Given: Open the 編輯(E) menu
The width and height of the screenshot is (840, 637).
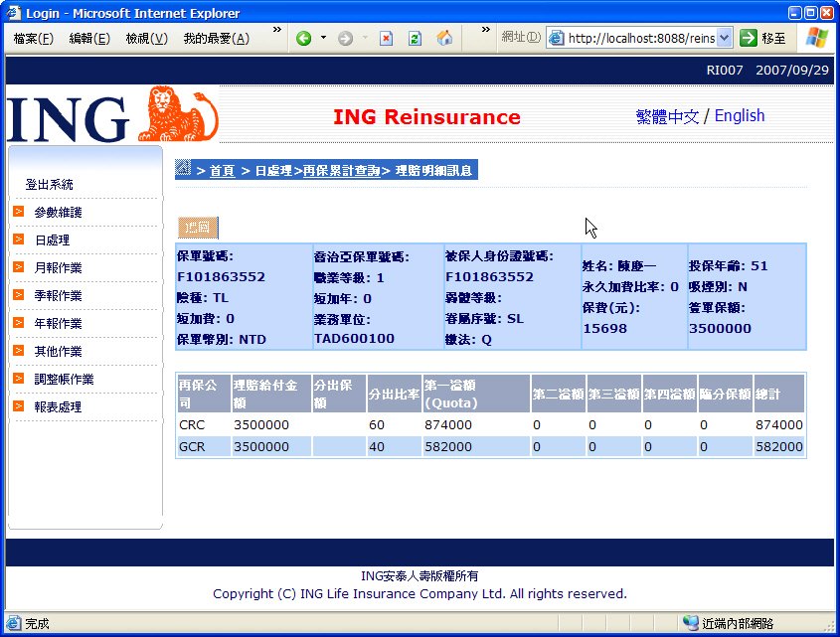Looking at the screenshot, I should pyautogui.click(x=89, y=39).
